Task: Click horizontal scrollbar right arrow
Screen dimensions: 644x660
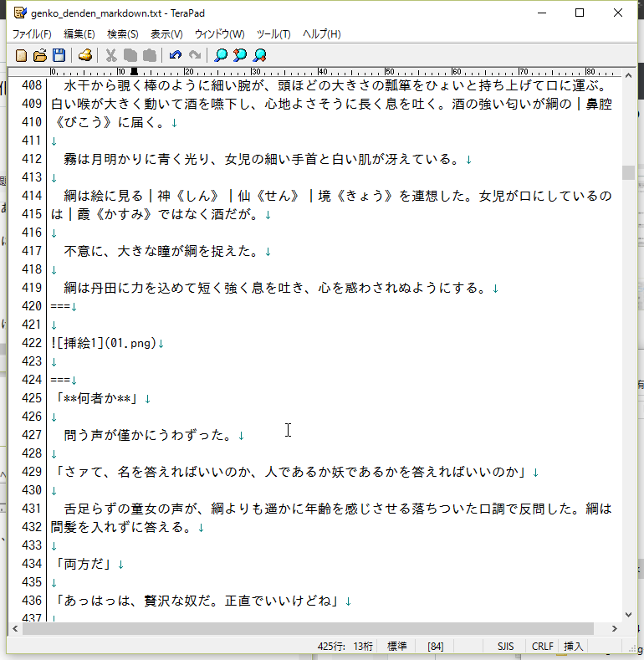Action: click(x=615, y=629)
